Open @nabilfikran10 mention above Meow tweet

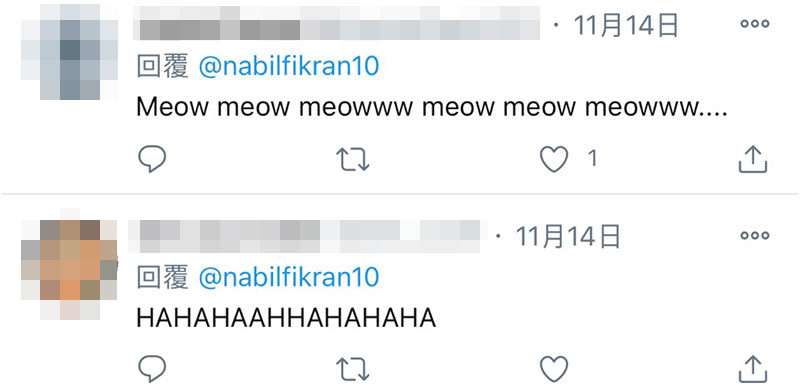[x=289, y=66]
